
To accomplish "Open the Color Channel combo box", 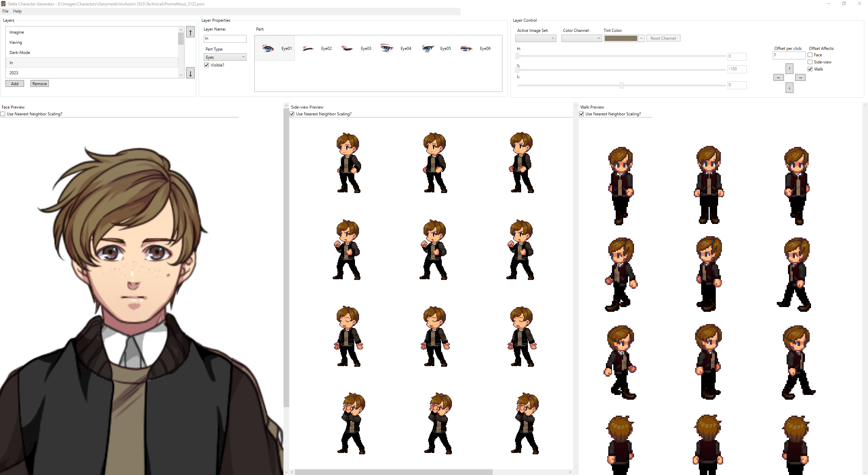I will click(x=581, y=38).
